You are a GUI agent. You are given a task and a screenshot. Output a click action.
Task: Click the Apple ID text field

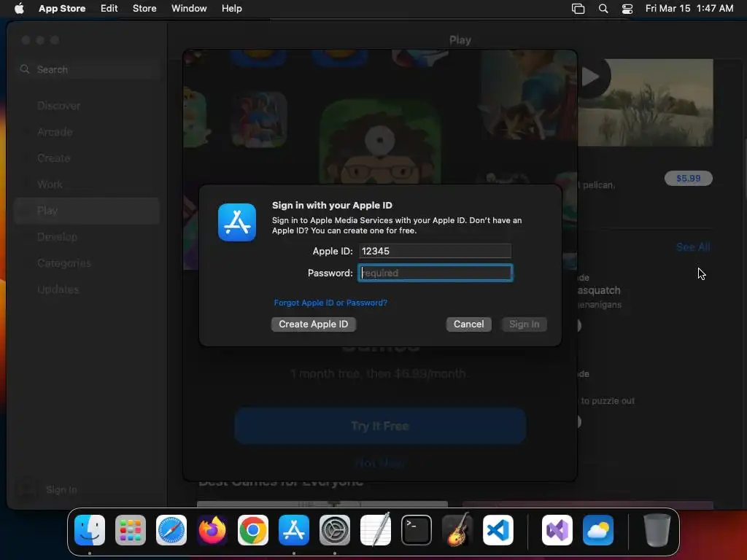pos(435,251)
